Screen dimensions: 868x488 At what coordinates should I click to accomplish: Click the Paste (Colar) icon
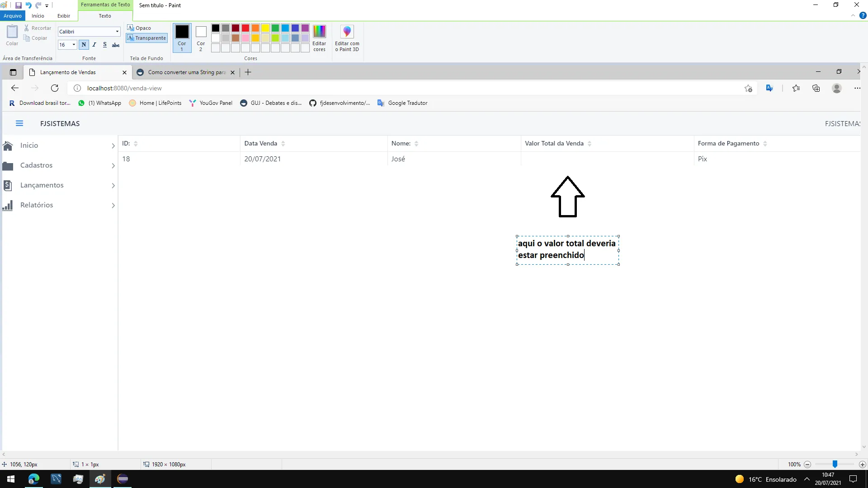click(x=12, y=32)
